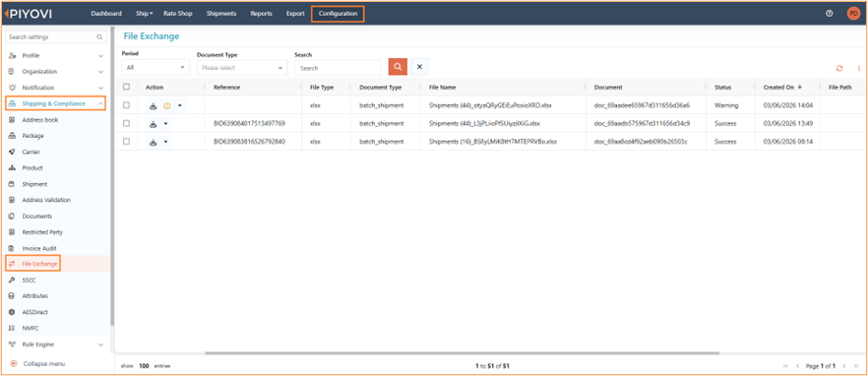Click the refresh icon above the table
Screen dimensions: 868x376
pos(839,68)
